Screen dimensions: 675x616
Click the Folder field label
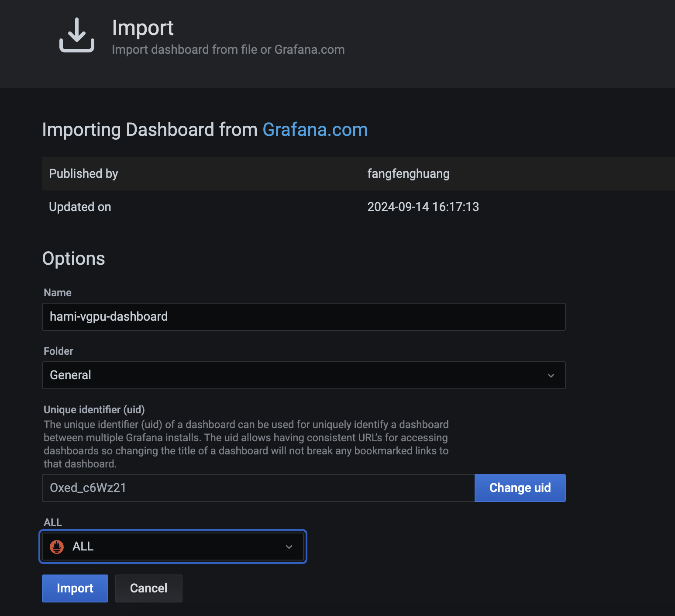point(59,351)
